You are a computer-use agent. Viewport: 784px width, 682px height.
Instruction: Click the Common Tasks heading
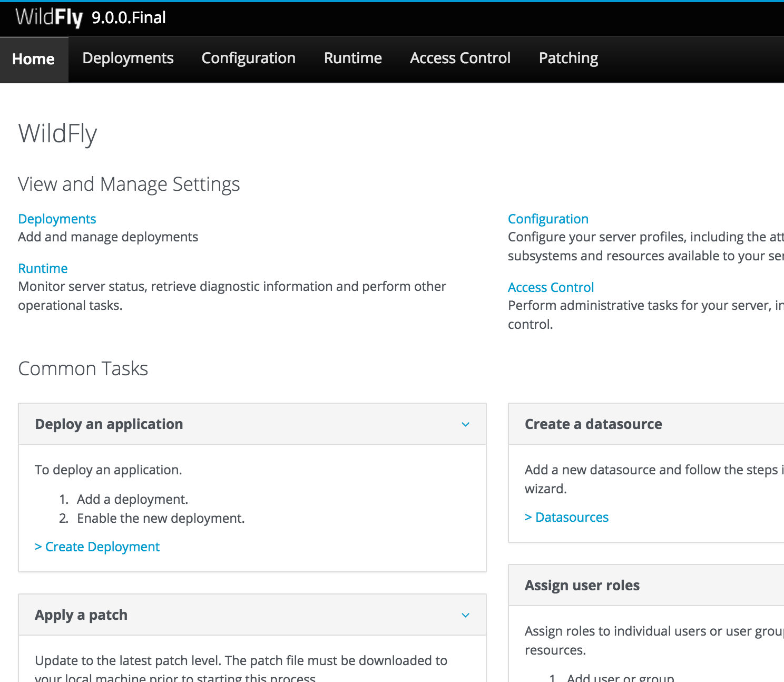(83, 368)
